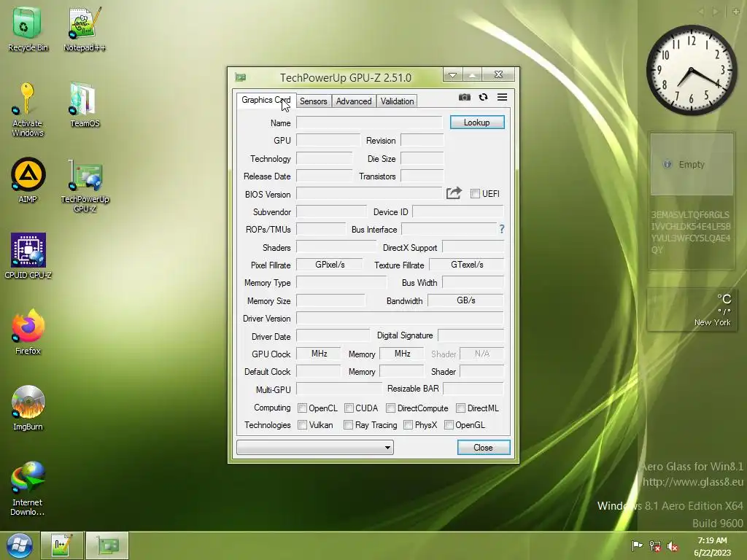Click the BIOS Version field

tap(369, 193)
